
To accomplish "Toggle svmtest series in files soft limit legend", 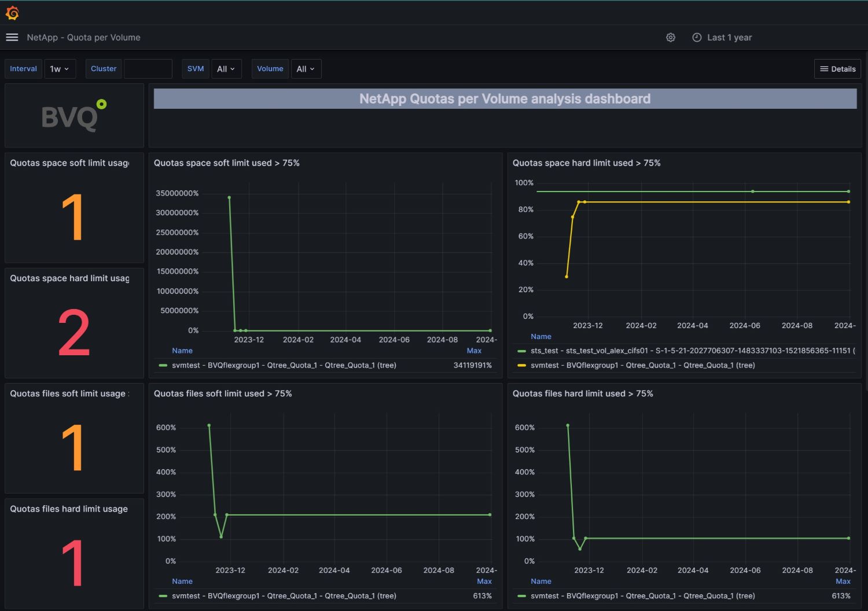I will 284,596.
